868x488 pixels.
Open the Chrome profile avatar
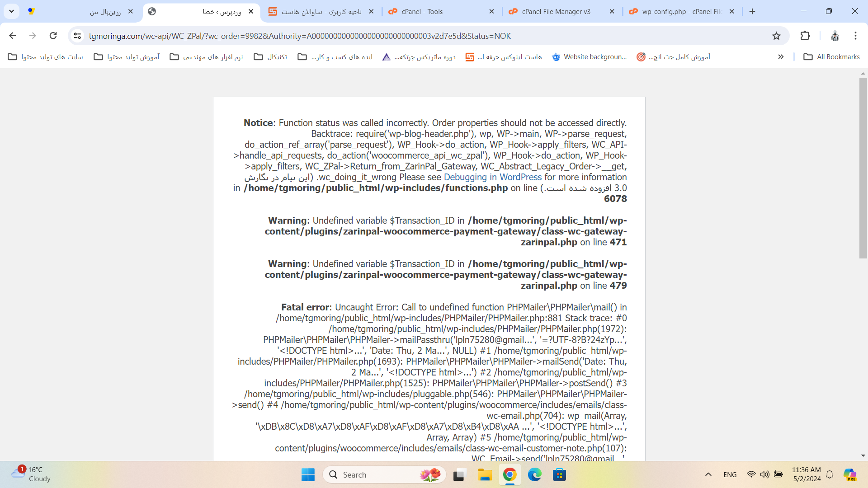(x=835, y=36)
